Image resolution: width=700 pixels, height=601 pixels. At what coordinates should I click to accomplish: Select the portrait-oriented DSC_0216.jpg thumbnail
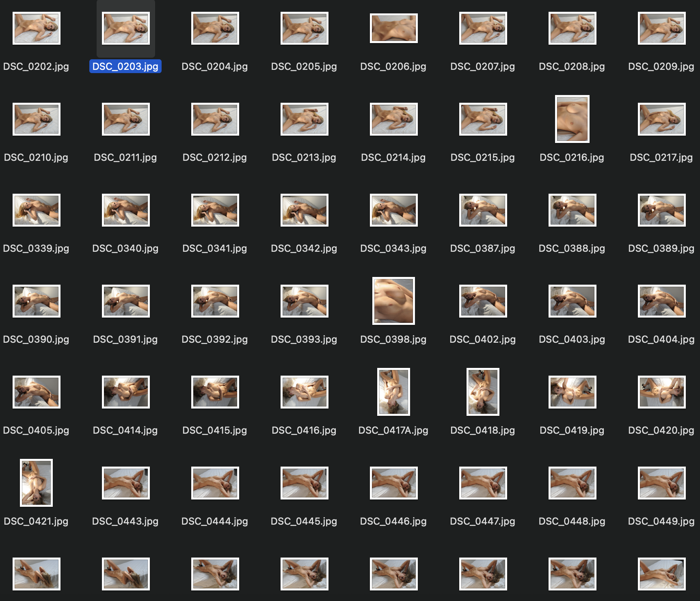(x=572, y=119)
